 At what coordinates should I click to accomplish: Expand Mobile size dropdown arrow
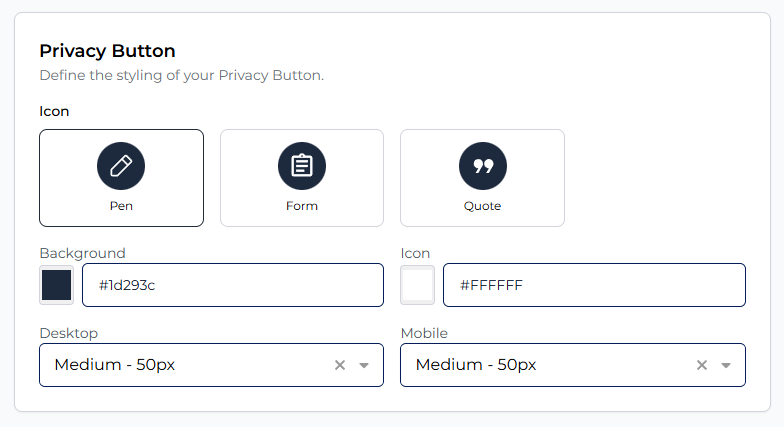tap(726, 365)
